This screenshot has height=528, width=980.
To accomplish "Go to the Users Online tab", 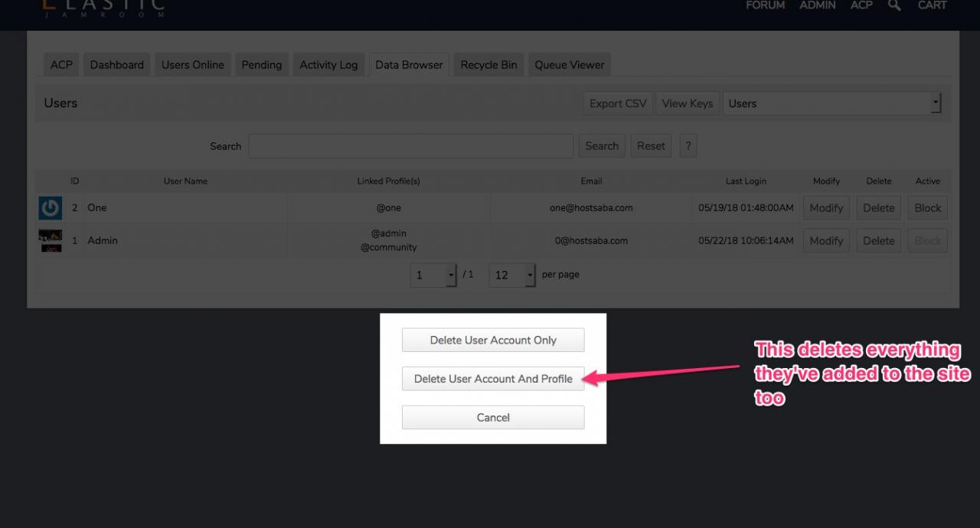I will pyautogui.click(x=192, y=65).
